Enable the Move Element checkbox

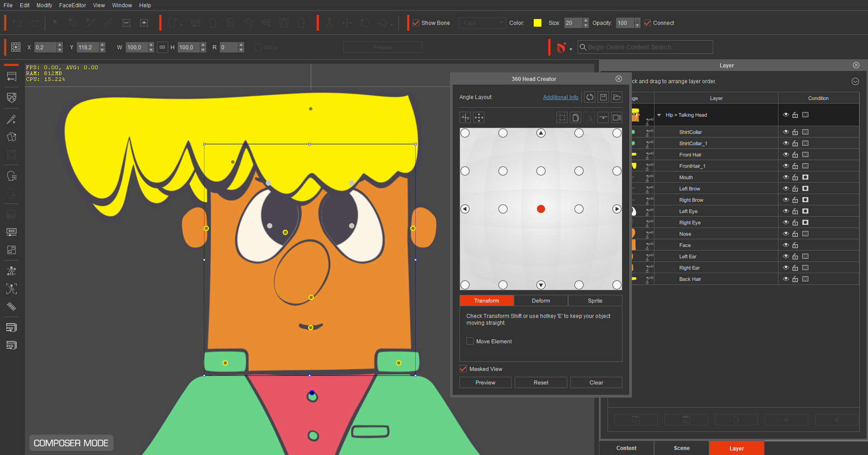click(470, 341)
